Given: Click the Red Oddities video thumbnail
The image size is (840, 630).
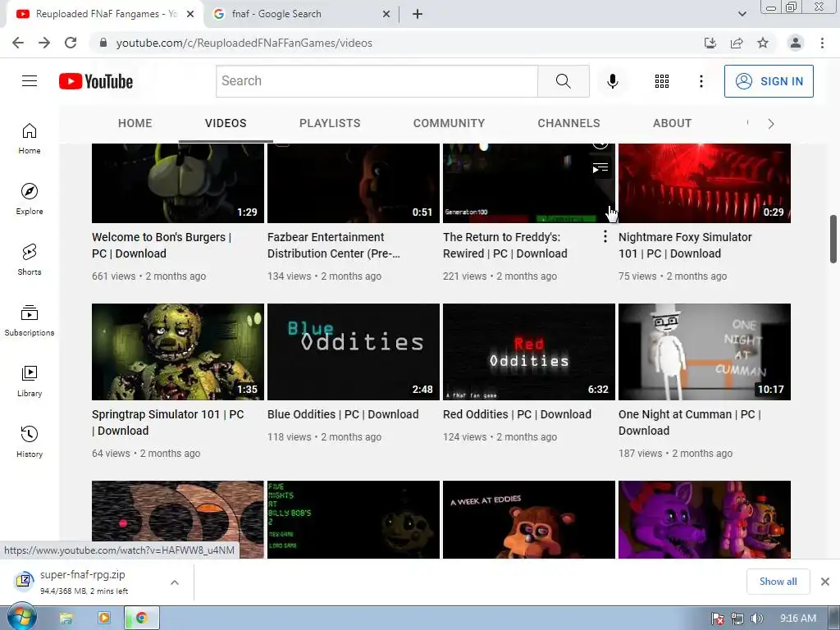Looking at the screenshot, I should tap(529, 352).
